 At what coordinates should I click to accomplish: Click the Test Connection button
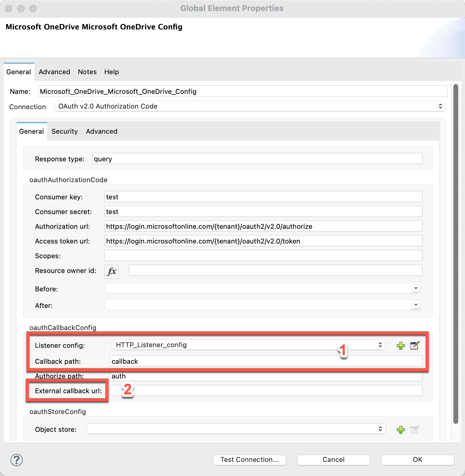[x=249, y=460]
